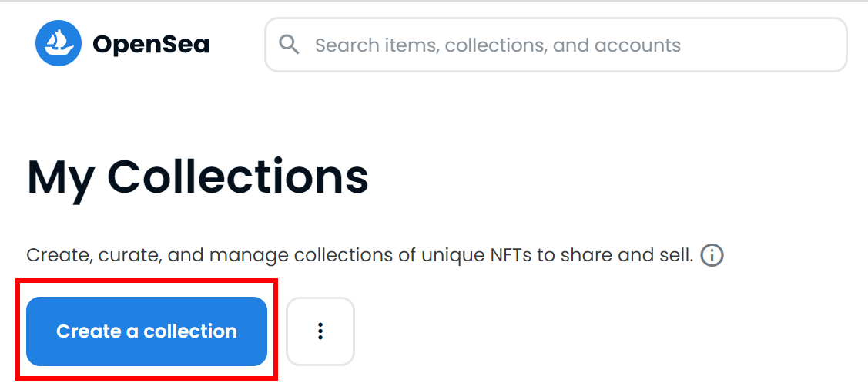Click the blue circular ship emblem
The width and height of the screenshot is (868, 390).
[58, 44]
